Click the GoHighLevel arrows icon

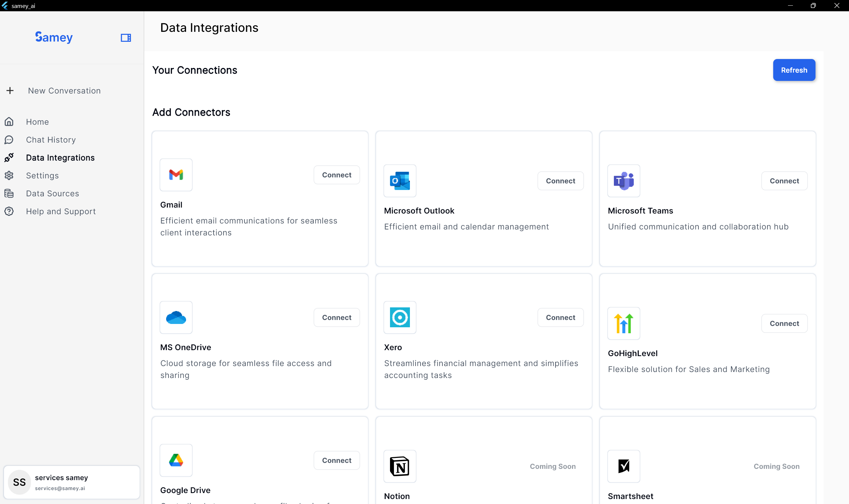(623, 323)
